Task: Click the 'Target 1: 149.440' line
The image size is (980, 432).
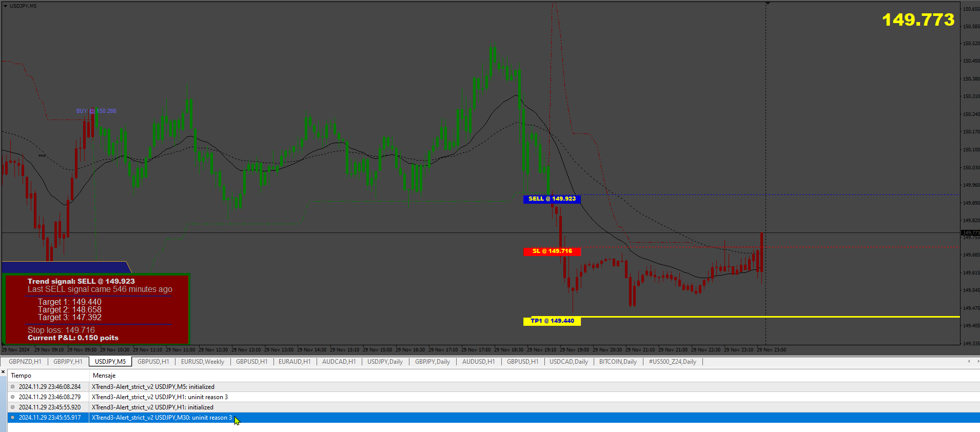Action: click(x=69, y=302)
